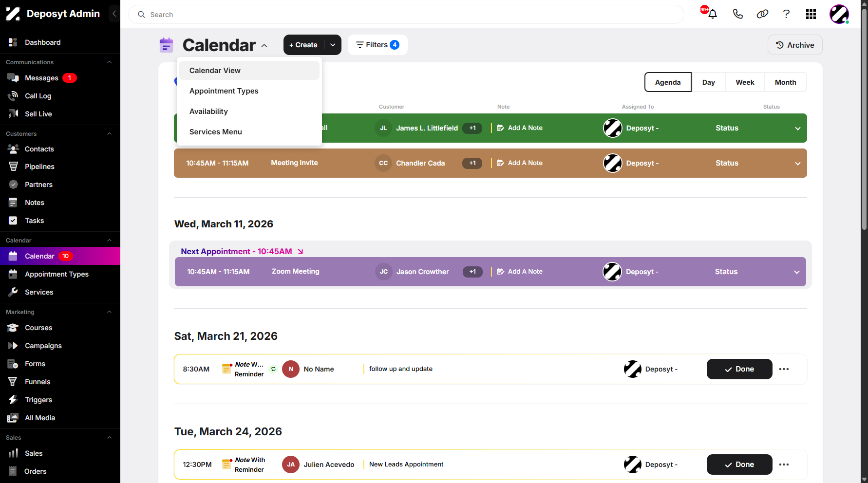Click the recurring icon on No Name reminder
868x483 pixels.
coord(273,369)
